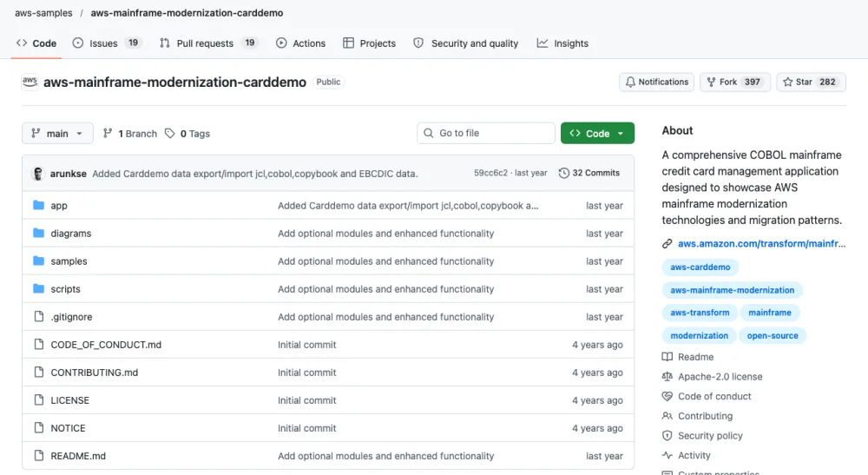Viewport: 868px width, 475px height.
Task: Open the Issues tab
Action: (108, 43)
